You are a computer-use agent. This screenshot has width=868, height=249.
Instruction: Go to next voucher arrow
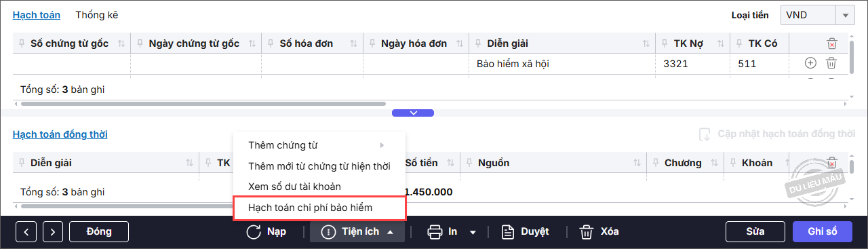tap(53, 232)
